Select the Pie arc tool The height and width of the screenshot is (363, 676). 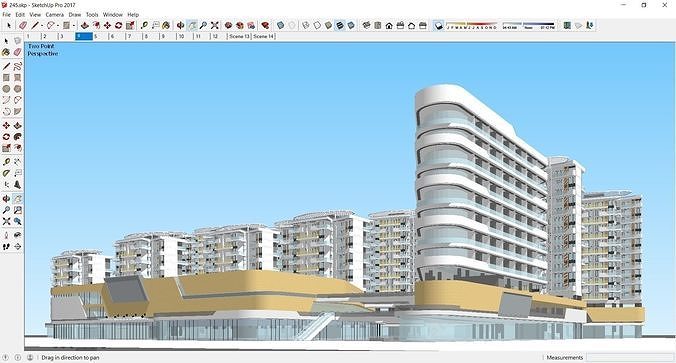point(17,112)
